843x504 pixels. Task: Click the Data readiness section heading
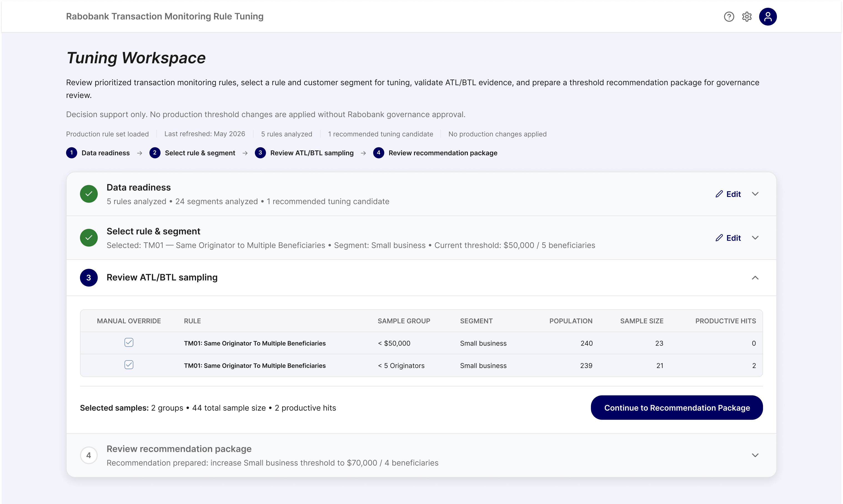(138, 187)
